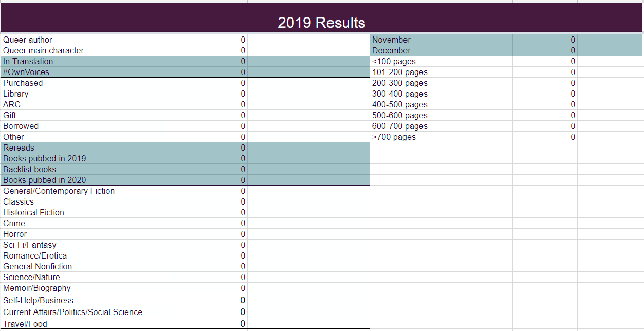The height and width of the screenshot is (331, 644).
Task: Click the 0 value in the Science/Nature row
Action: pyautogui.click(x=209, y=277)
